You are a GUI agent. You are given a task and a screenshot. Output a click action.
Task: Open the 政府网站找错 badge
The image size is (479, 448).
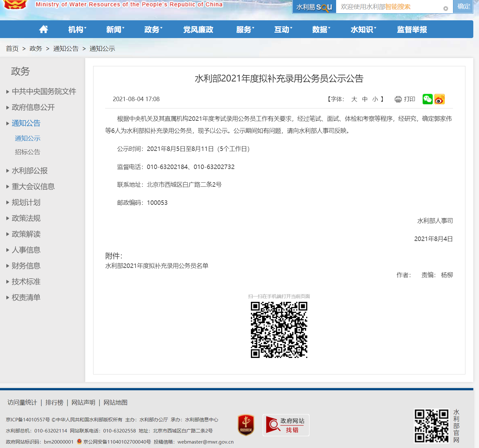(286, 425)
